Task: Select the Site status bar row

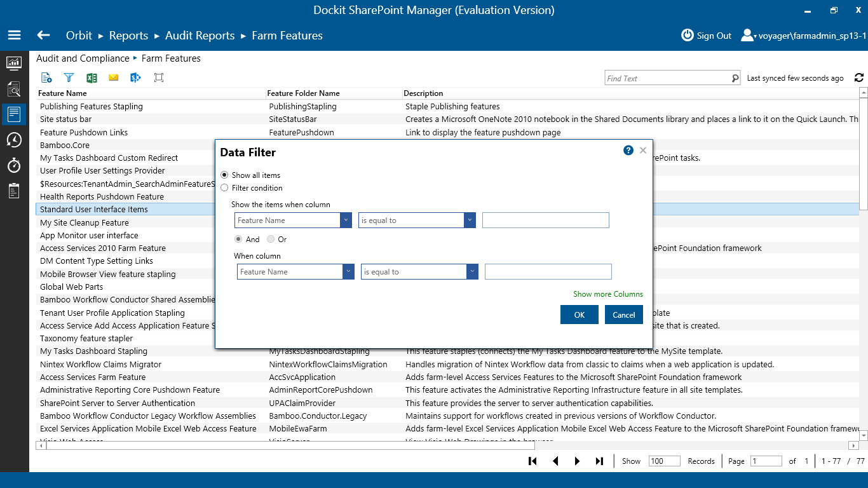Action: coord(447,119)
